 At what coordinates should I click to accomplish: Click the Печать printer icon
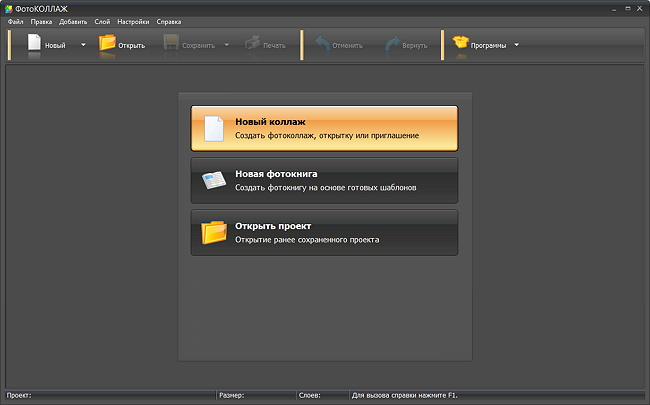tap(252, 43)
